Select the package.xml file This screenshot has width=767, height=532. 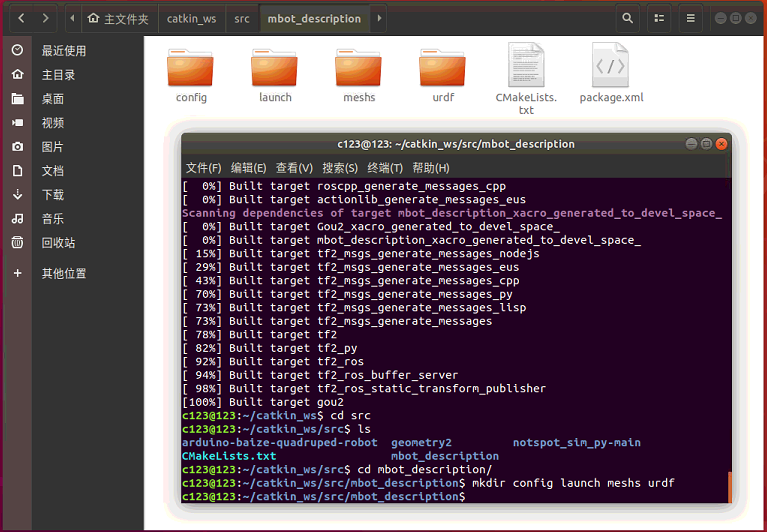[610, 73]
